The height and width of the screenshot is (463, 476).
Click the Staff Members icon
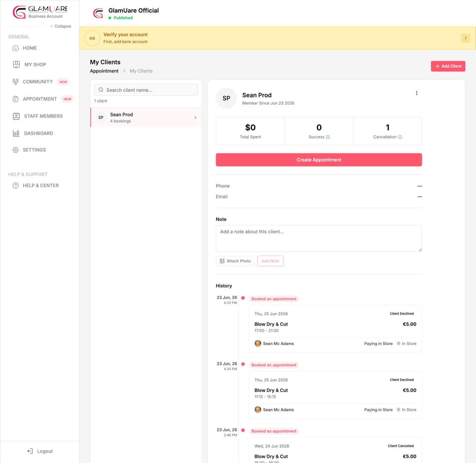pyautogui.click(x=16, y=116)
